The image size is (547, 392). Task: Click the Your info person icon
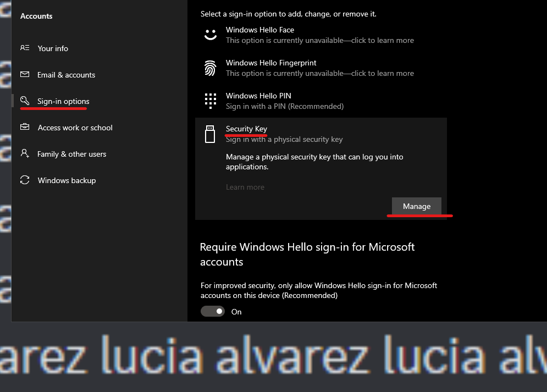[25, 48]
